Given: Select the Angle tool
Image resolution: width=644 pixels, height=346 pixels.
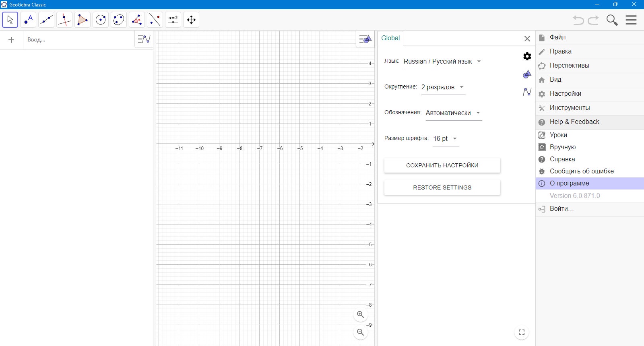Looking at the screenshot, I should tap(137, 20).
